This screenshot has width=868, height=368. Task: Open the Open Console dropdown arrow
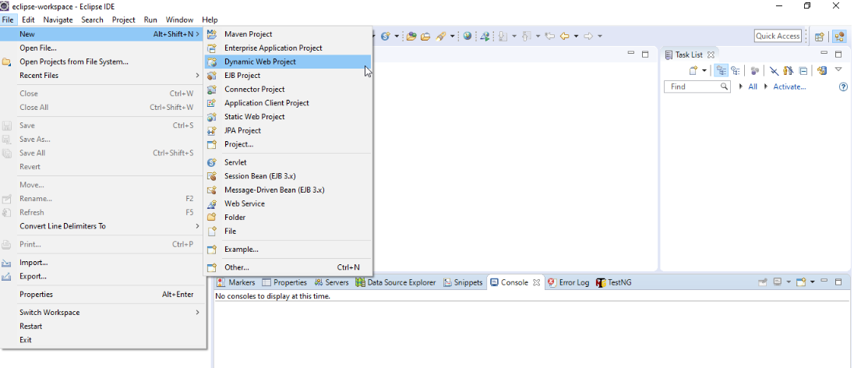point(812,281)
